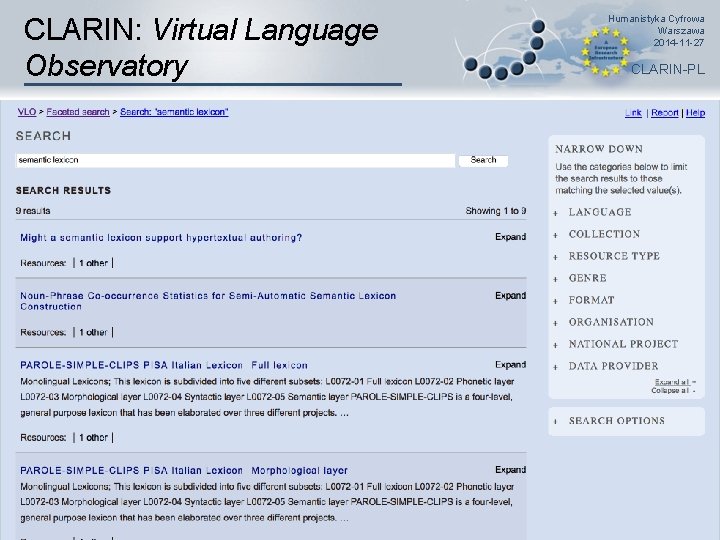This screenshot has height=540, width=720.
Task: Click the Link option at top right
Action: [x=633, y=113]
